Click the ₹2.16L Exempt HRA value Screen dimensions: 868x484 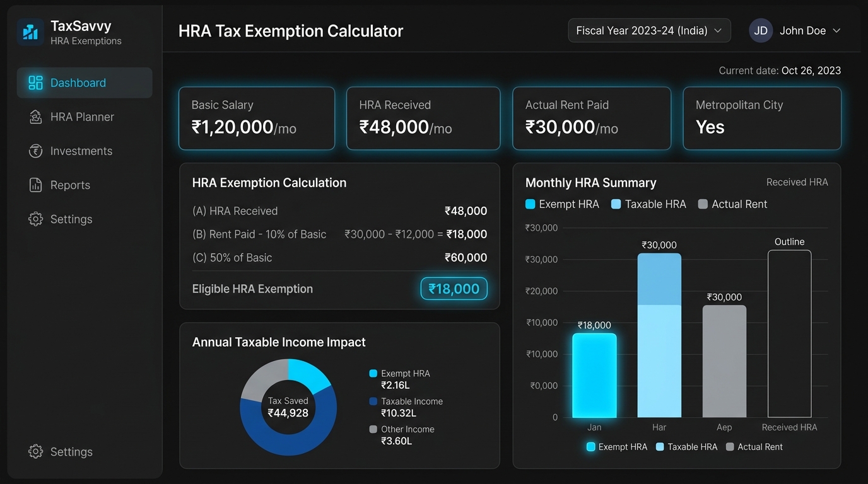[395, 385]
